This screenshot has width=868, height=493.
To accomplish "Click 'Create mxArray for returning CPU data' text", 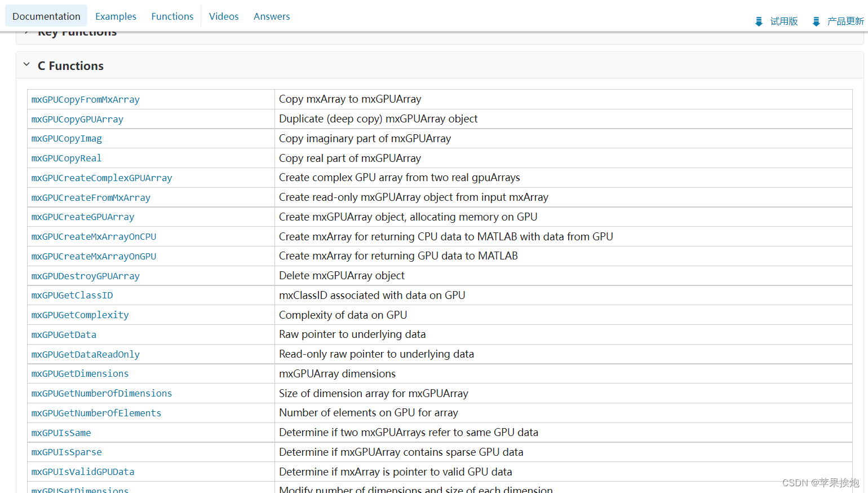I will tap(446, 237).
